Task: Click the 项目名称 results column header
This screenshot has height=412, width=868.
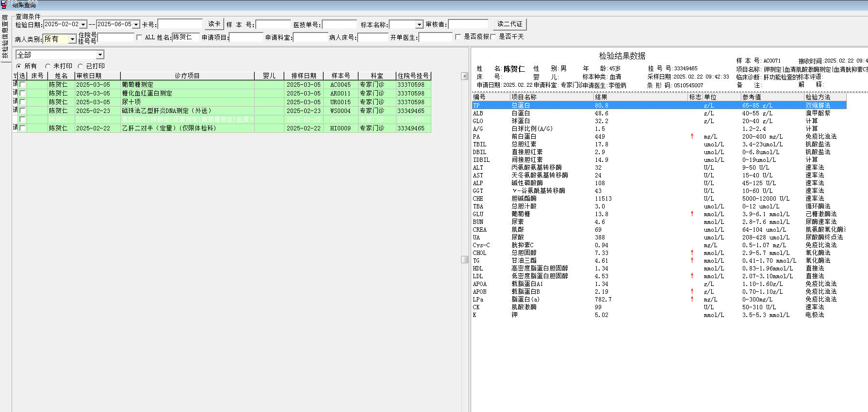Action: coord(552,97)
